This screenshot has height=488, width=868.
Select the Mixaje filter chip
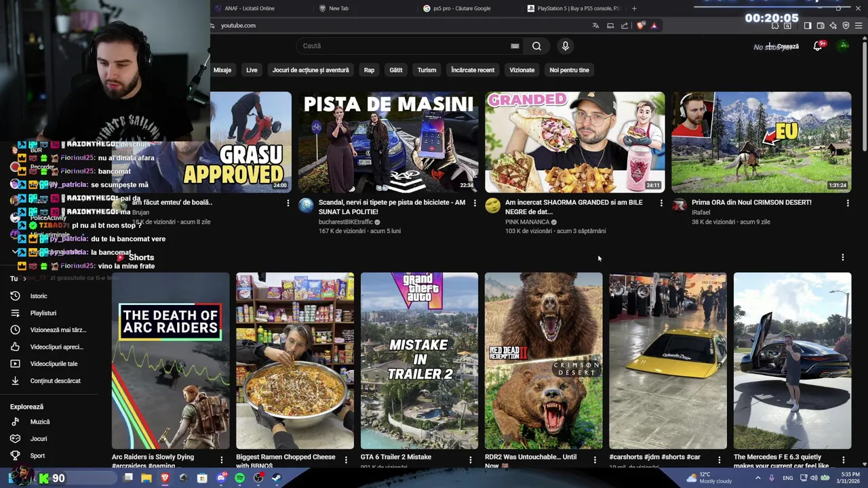point(222,70)
